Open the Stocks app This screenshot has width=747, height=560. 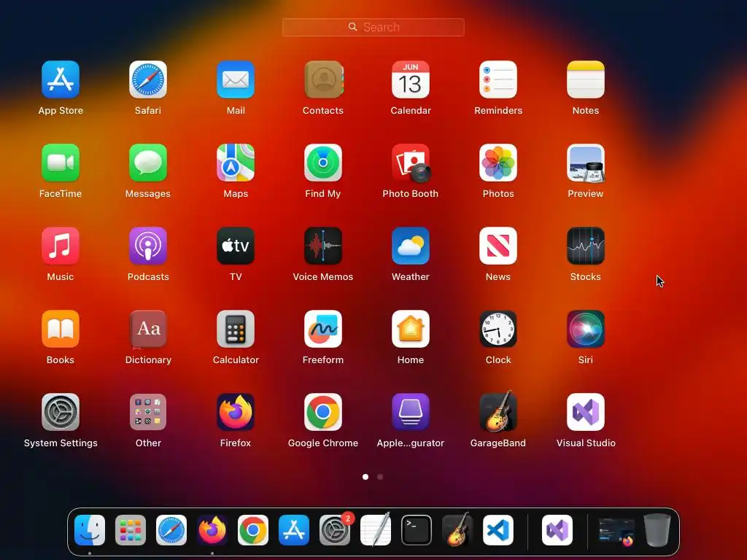point(586,246)
